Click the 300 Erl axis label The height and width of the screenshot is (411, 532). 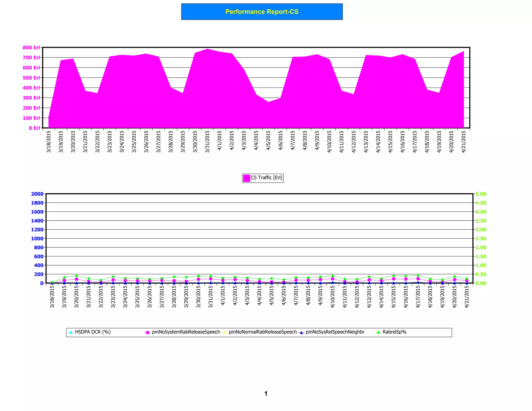coord(31,98)
